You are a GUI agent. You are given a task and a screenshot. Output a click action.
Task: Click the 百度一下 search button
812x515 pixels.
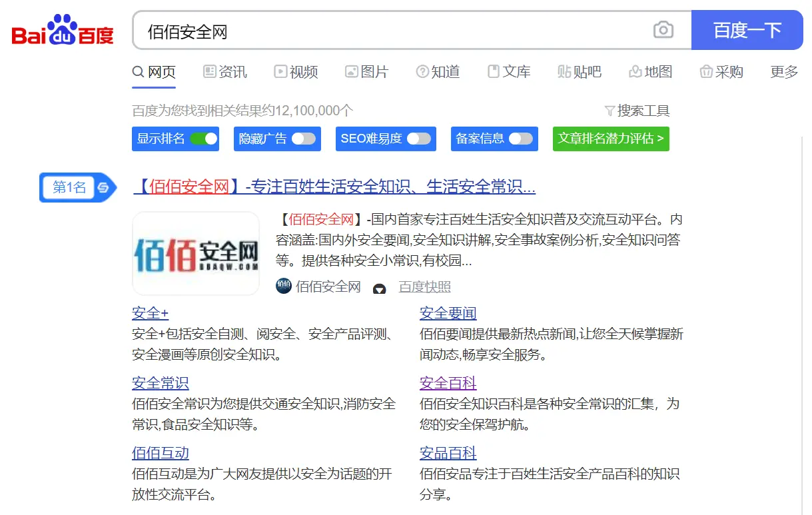[747, 30]
